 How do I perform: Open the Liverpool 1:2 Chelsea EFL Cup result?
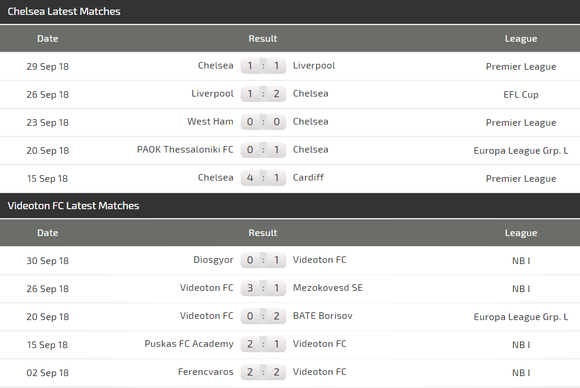pyautogui.click(x=263, y=94)
